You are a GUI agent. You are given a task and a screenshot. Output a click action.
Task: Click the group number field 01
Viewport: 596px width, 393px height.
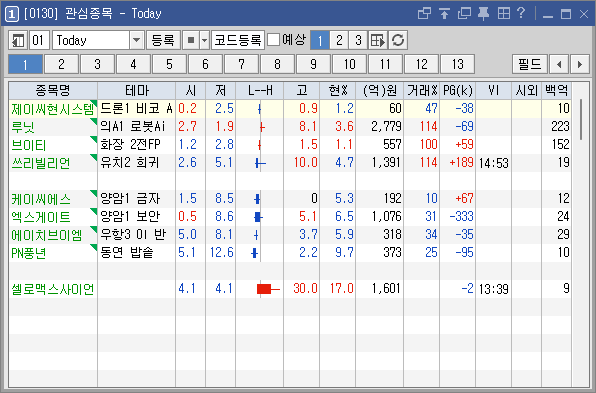40,40
